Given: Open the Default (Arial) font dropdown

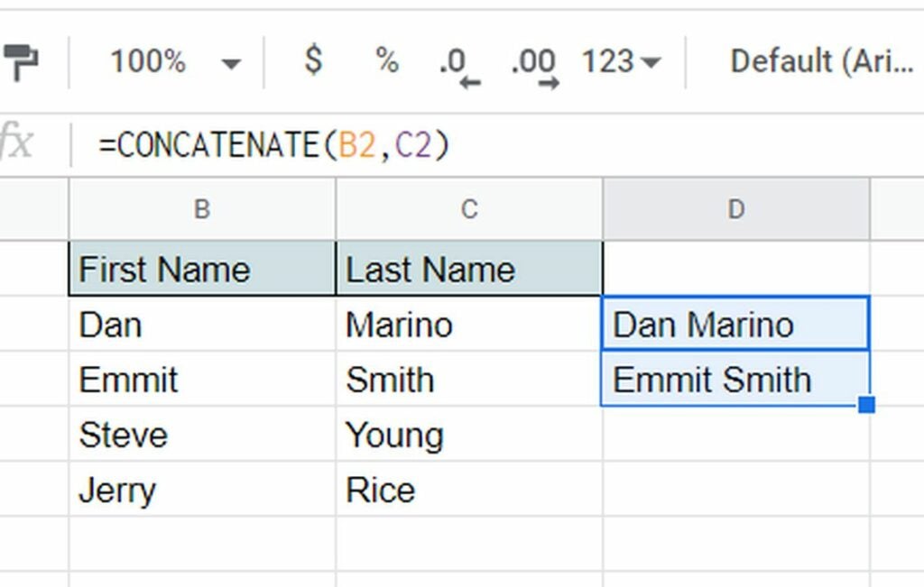Looking at the screenshot, I should tap(821, 61).
